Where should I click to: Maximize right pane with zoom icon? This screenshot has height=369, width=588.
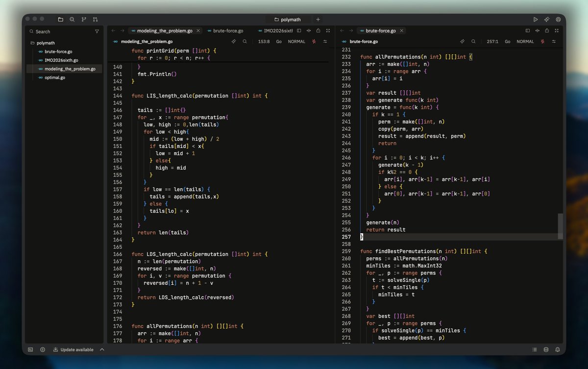(x=556, y=30)
